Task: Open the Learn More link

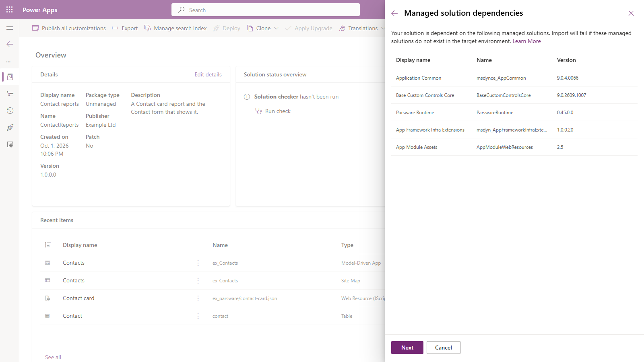Action: pyautogui.click(x=526, y=41)
